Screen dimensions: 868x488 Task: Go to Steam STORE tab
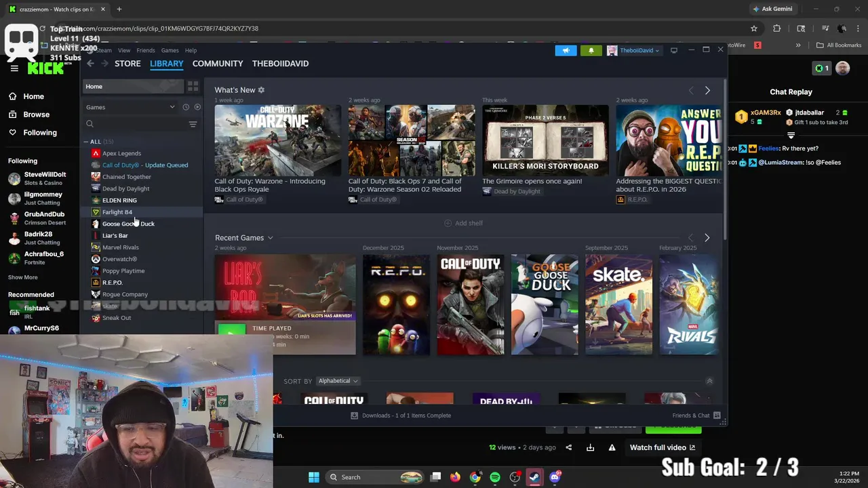[127, 63]
